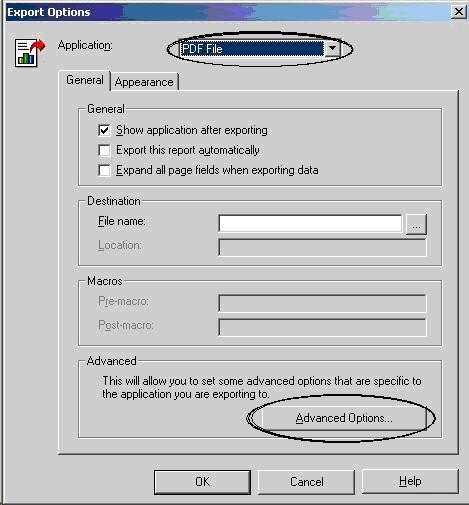This screenshot has height=505, width=469.
Task: Confirm with the OK button
Action: coord(202,482)
